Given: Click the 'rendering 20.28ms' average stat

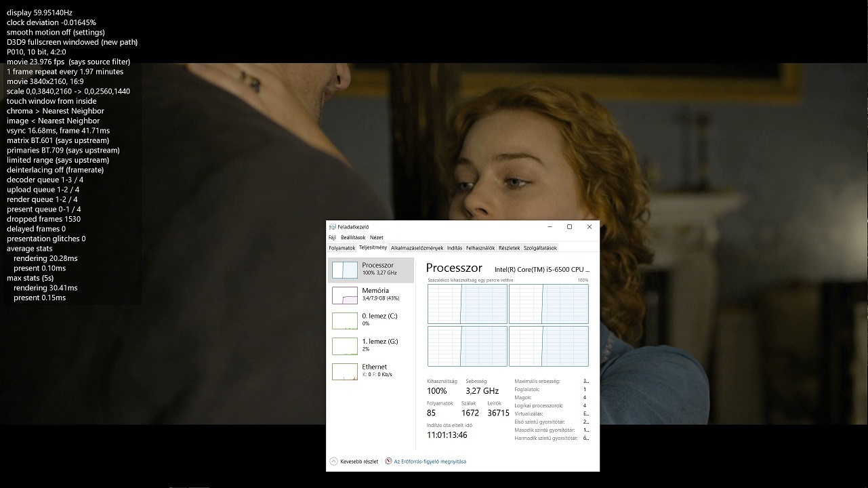Looking at the screenshot, I should 45,258.
